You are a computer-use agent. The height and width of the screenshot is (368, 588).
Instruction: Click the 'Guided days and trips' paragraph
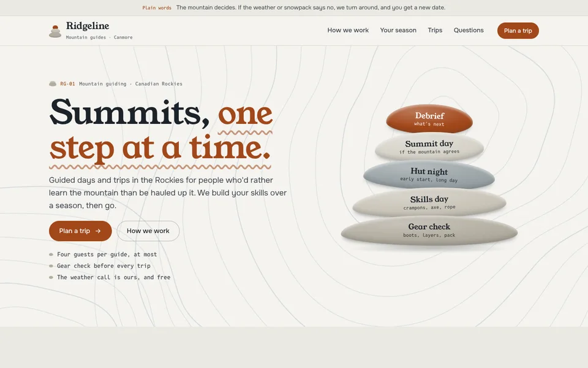[168, 193]
